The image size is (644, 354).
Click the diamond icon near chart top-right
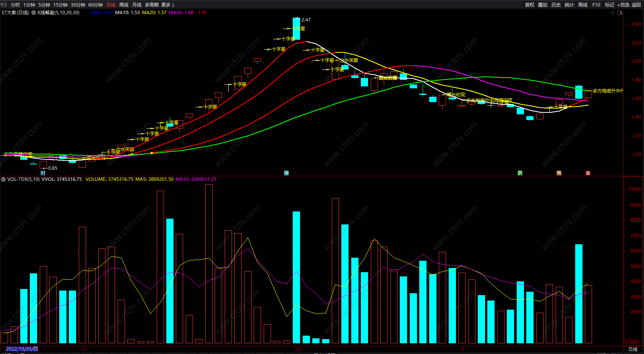[x=613, y=13]
